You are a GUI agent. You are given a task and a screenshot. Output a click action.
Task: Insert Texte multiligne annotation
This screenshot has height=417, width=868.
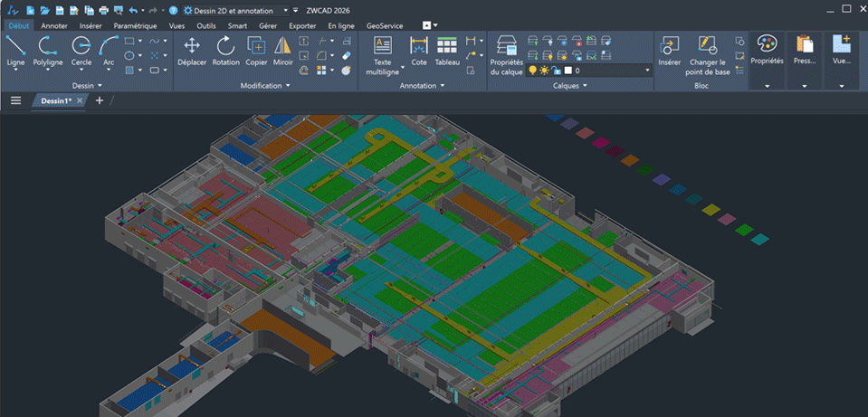click(383, 55)
